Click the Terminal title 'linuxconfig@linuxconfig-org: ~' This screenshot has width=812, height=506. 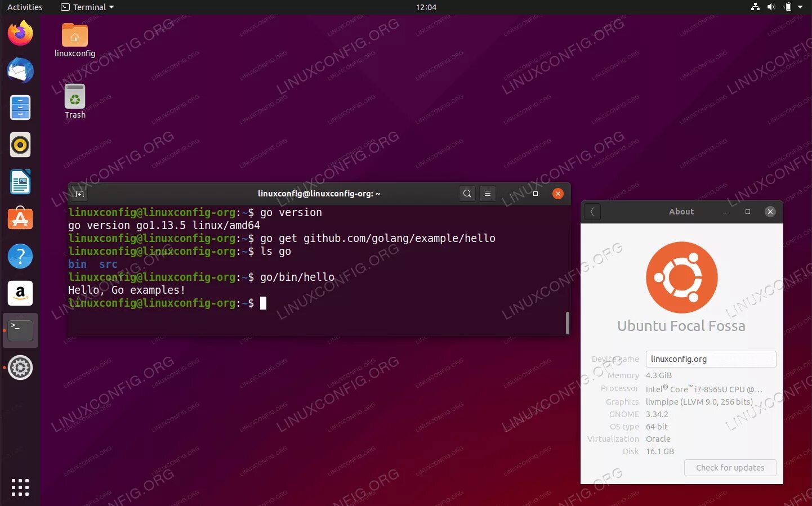319,194
